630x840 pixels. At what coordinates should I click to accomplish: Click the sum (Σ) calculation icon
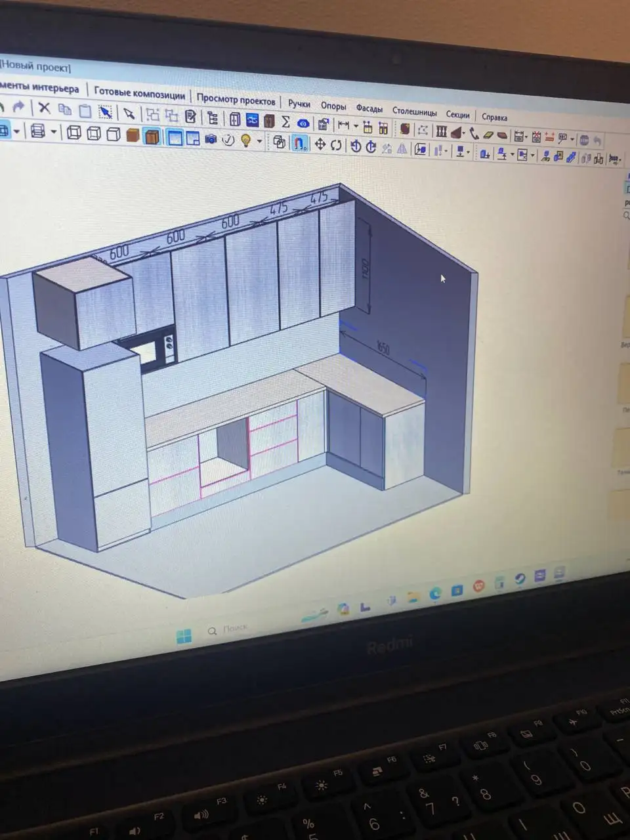(285, 121)
